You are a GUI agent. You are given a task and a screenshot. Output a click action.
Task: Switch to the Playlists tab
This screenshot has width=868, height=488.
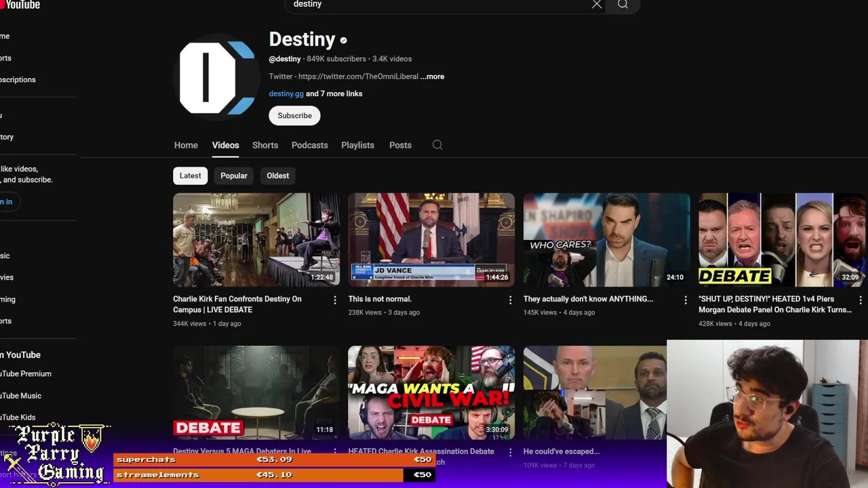pos(357,145)
